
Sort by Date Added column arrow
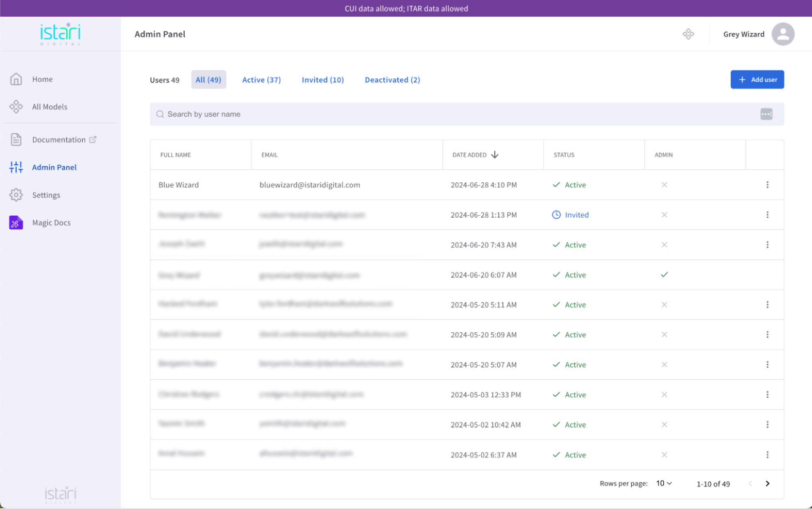click(495, 155)
